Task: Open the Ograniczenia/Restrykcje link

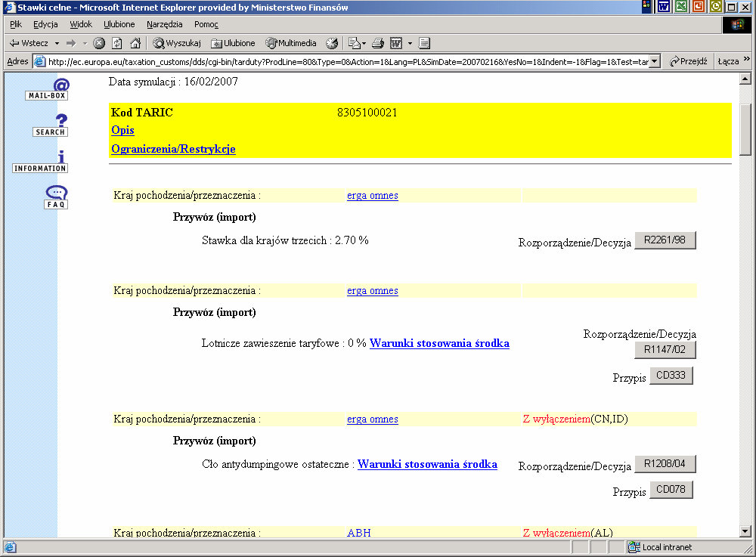Action: click(174, 149)
